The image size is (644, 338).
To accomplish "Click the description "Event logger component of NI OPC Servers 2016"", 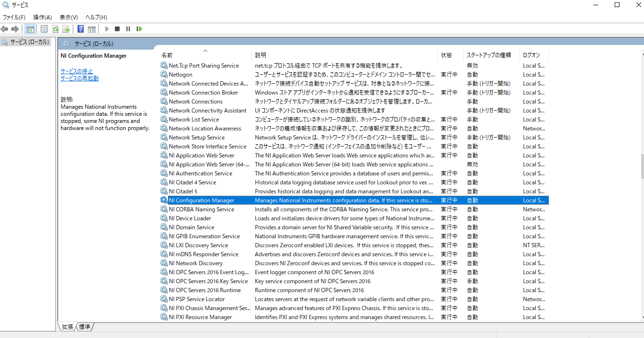I will point(314,272).
